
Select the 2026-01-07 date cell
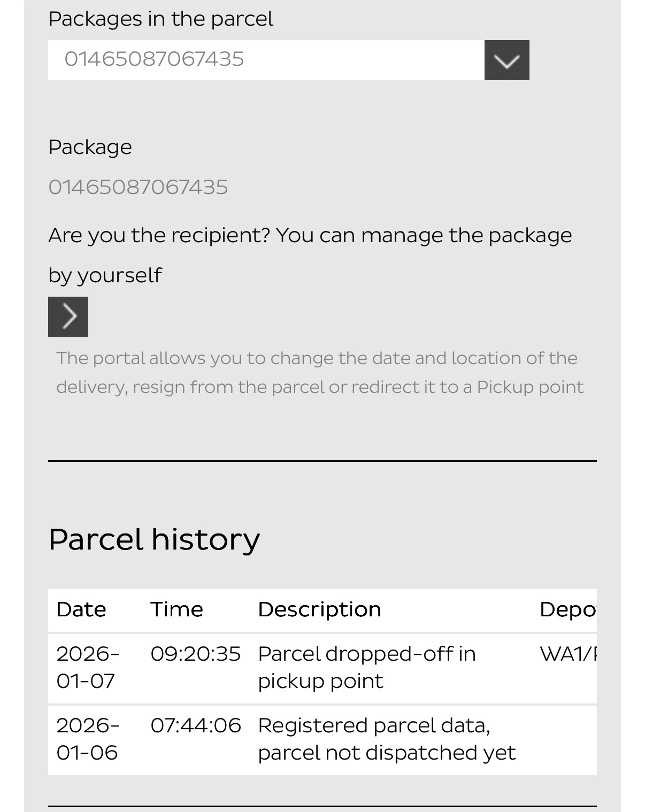click(x=87, y=667)
